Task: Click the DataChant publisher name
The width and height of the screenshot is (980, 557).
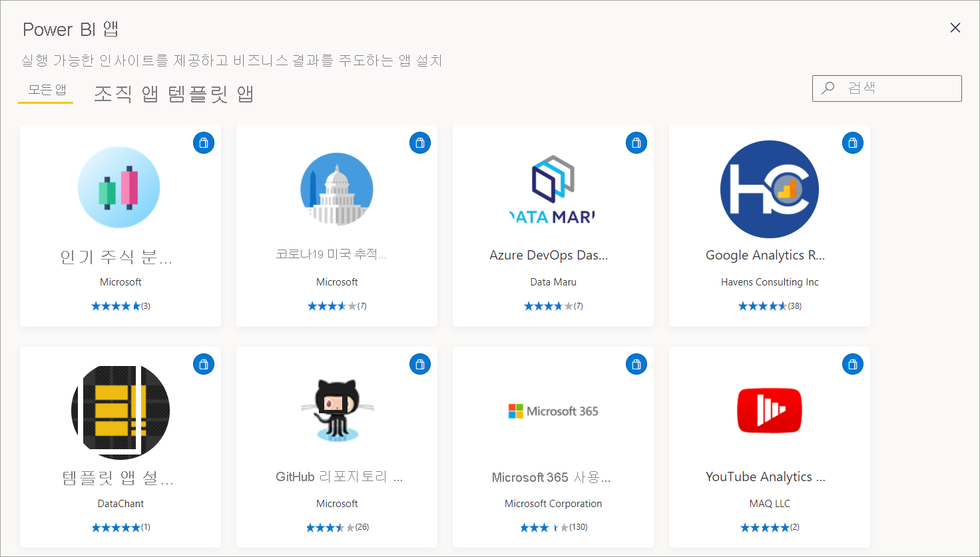Action: (x=121, y=504)
